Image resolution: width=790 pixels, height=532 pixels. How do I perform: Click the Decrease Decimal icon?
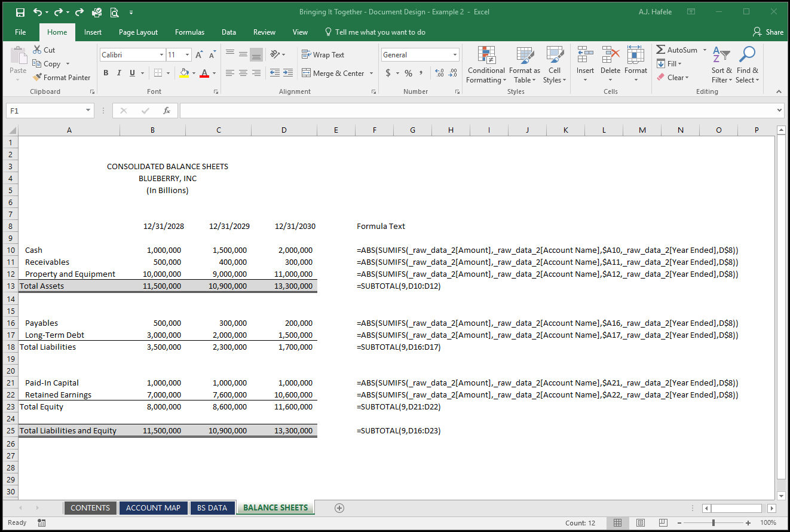point(453,73)
